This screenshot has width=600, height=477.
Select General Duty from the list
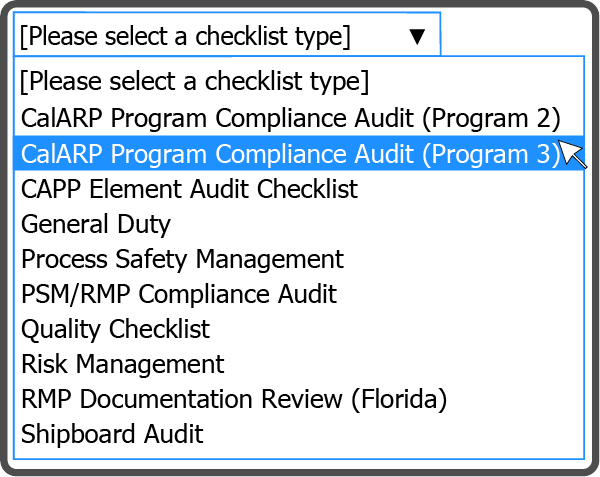(96, 224)
